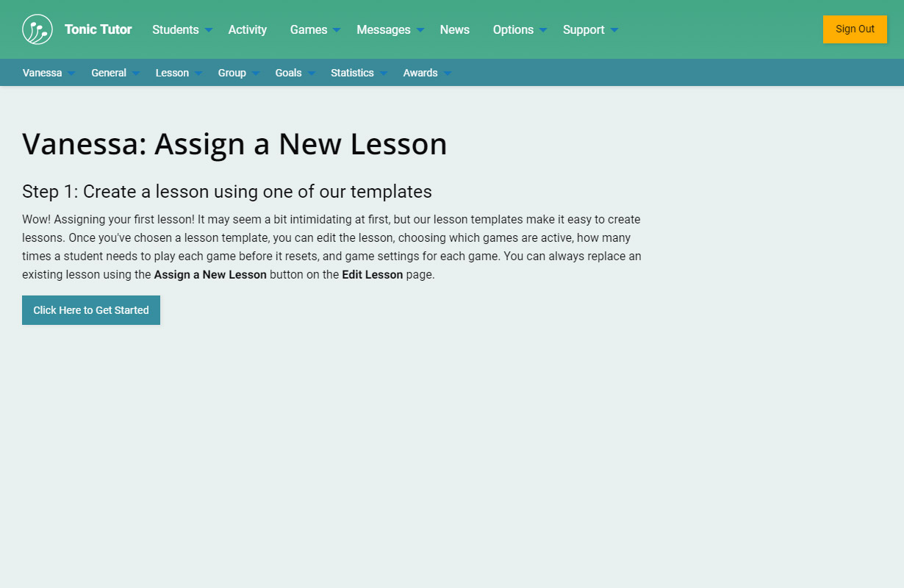
Task: Click the Tonic Tutor logo icon
Action: click(37, 29)
